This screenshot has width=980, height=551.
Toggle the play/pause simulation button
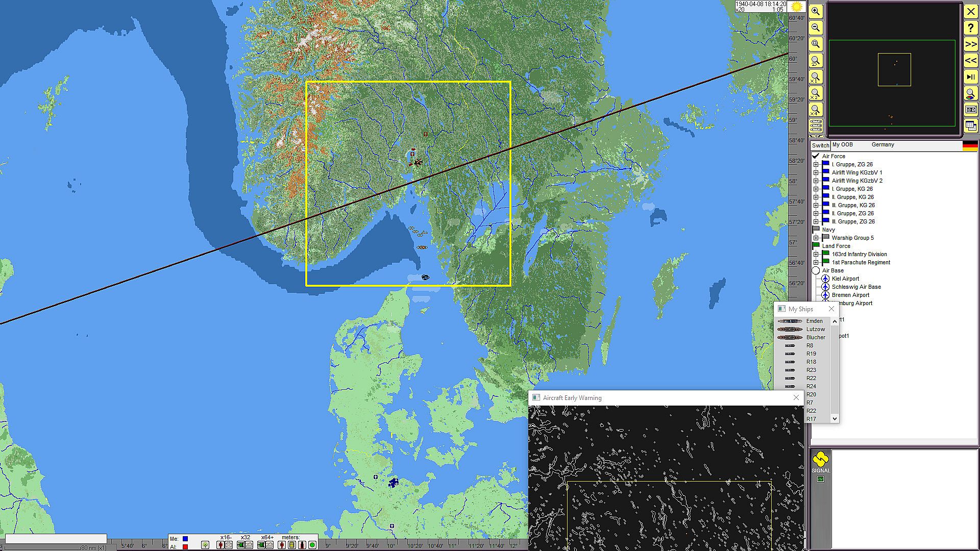[x=970, y=77]
